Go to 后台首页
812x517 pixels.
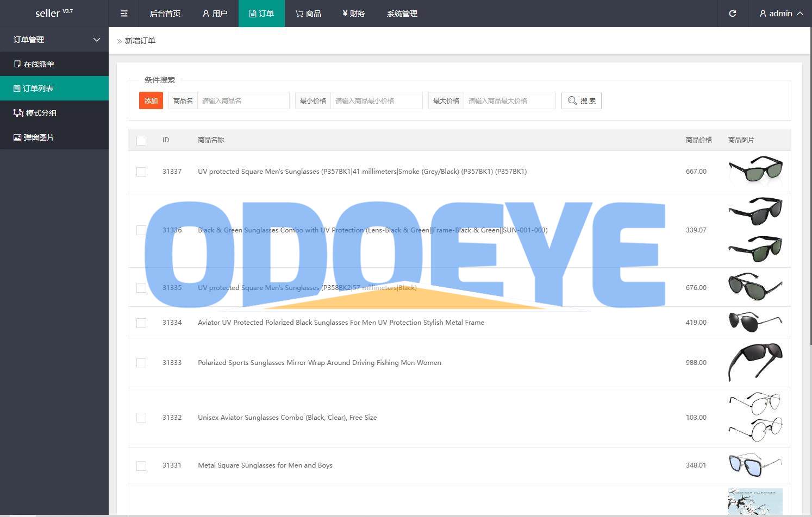pos(165,14)
